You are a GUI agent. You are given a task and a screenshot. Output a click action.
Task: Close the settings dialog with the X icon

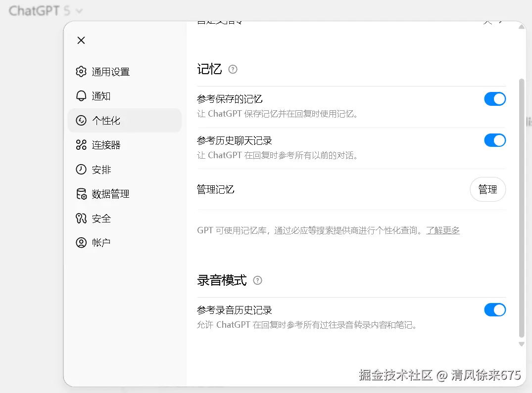tap(81, 41)
